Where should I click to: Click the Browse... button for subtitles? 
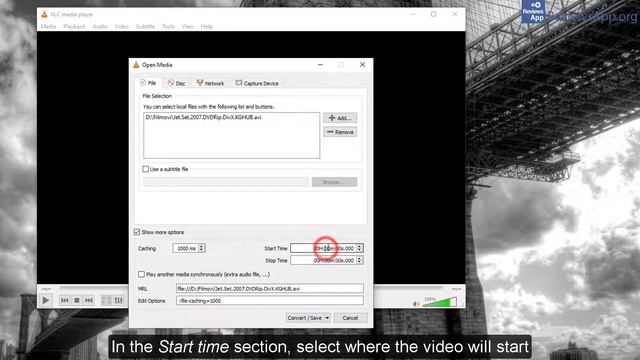tap(334, 182)
